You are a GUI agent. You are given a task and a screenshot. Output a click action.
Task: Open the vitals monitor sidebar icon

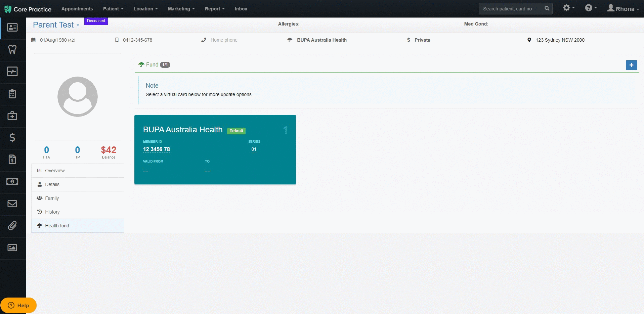point(12,72)
